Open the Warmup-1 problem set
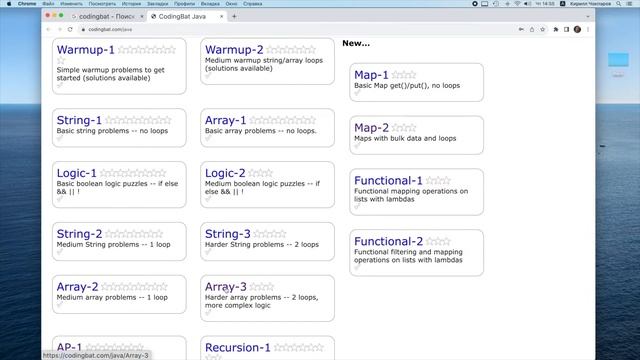The width and height of the screenshot is (640, 360). pyautogui.click(x=86, y=50)
